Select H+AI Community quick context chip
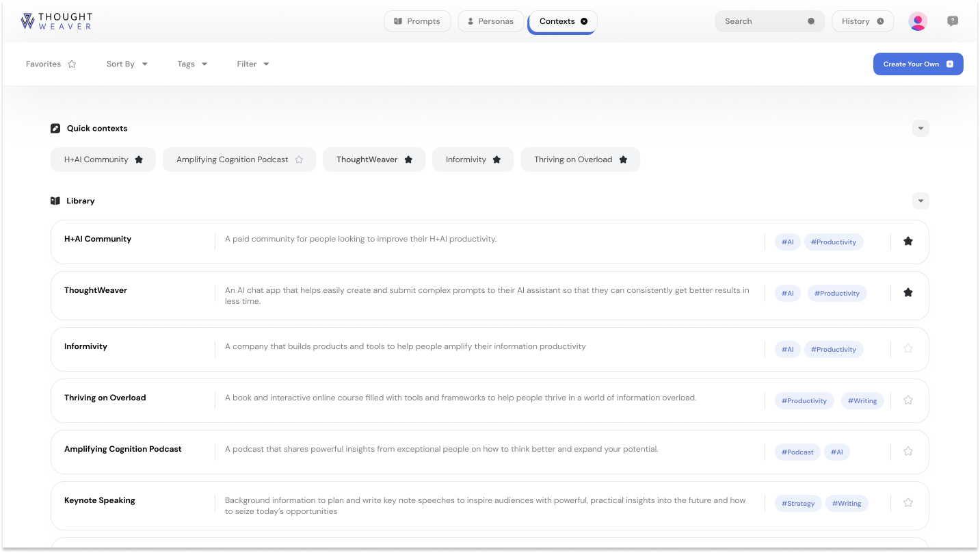 [x=103, y=159]
